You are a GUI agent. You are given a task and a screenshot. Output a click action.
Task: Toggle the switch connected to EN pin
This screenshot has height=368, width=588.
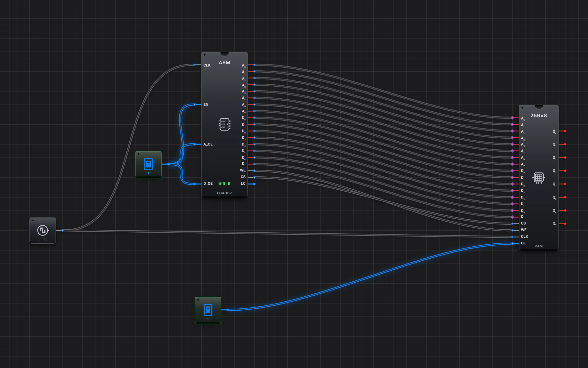[148, 164]
